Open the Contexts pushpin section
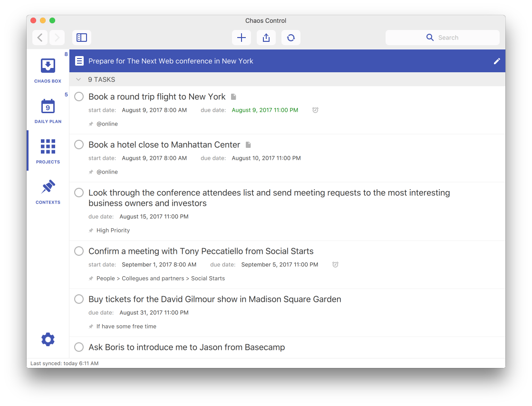 pyautogui.click(x=48, y=191)
